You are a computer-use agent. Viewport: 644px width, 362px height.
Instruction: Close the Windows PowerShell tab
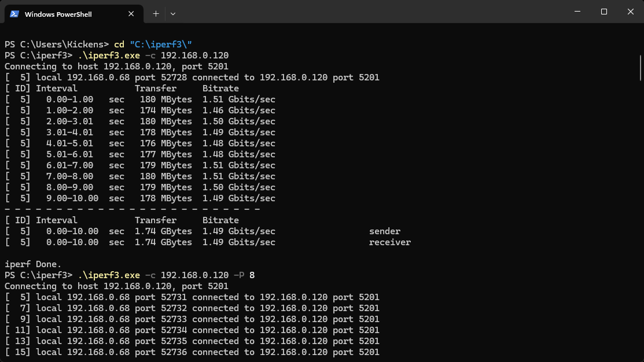tap(131, 14)
